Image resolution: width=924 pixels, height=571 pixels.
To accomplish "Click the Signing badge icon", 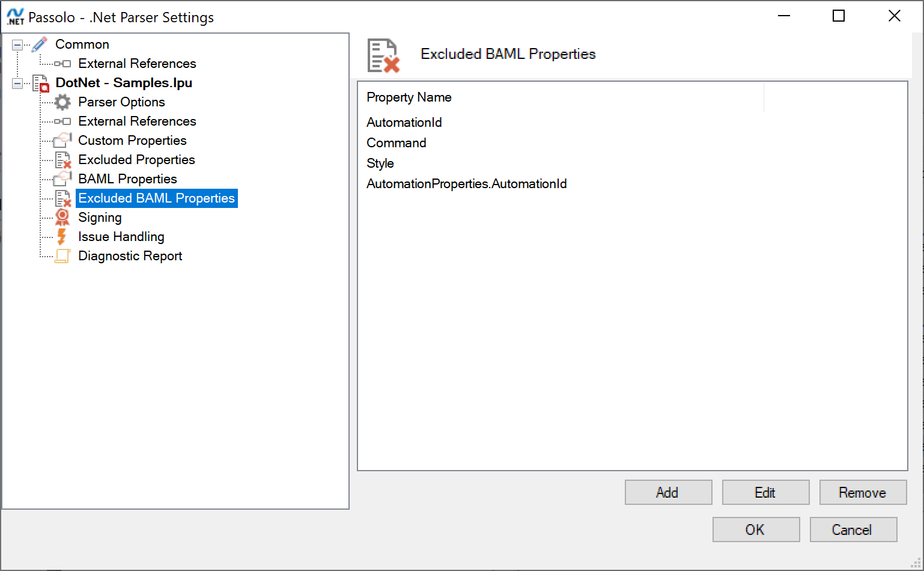I will click(x=62, y=217).
